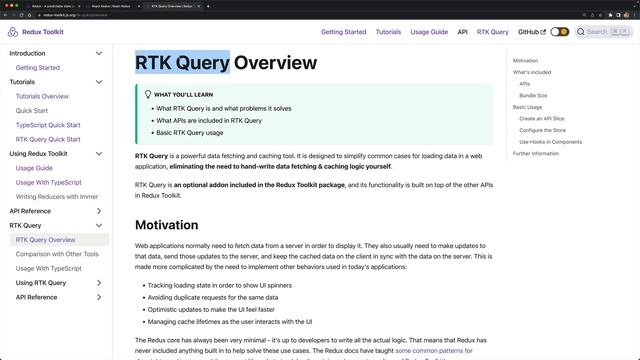Click the share icon in the address bar
This screenshot has height=360, width=640.
coord(592,15)
